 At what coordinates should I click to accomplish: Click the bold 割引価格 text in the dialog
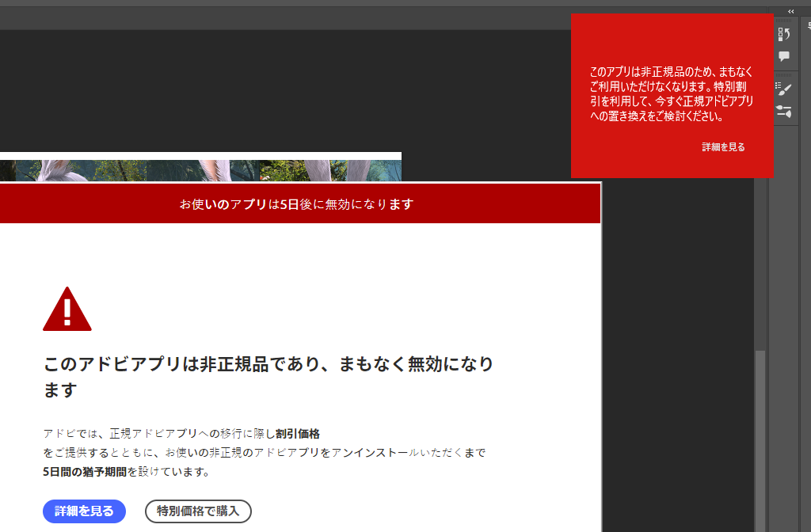(x=298, y=434)
